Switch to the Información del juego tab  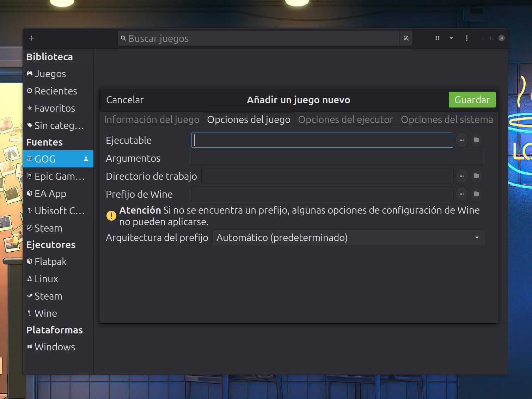pyautogui.click(x=152, y=119)
